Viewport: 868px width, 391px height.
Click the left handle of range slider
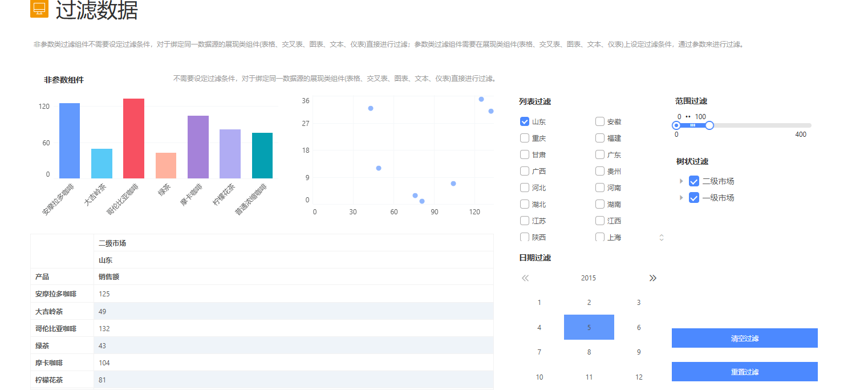[676, 125]
